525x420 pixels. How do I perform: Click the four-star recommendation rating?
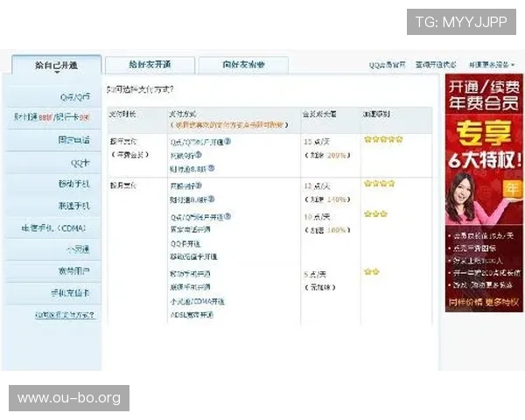click(380, 183)
